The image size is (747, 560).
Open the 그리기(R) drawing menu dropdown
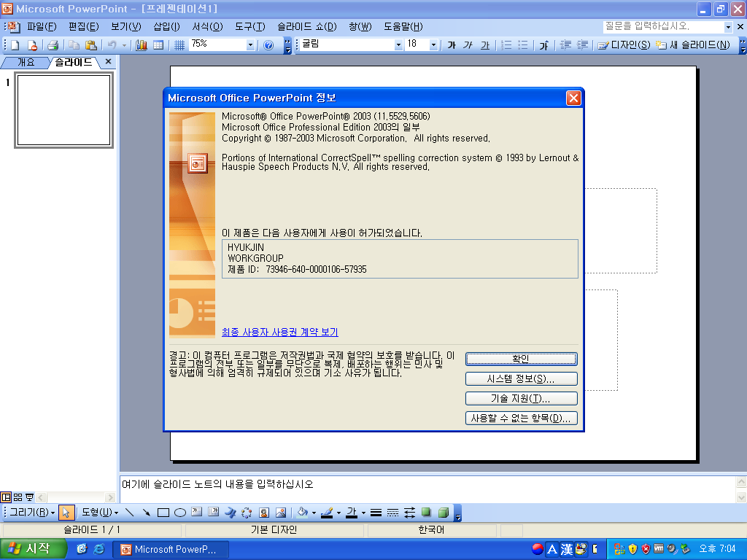(x=32, y=513)
